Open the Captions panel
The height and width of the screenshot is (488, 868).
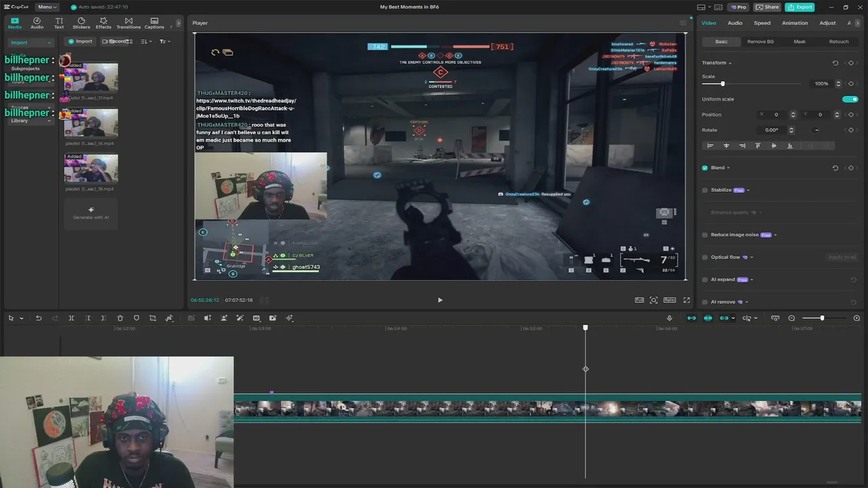[x=154, y=23]
